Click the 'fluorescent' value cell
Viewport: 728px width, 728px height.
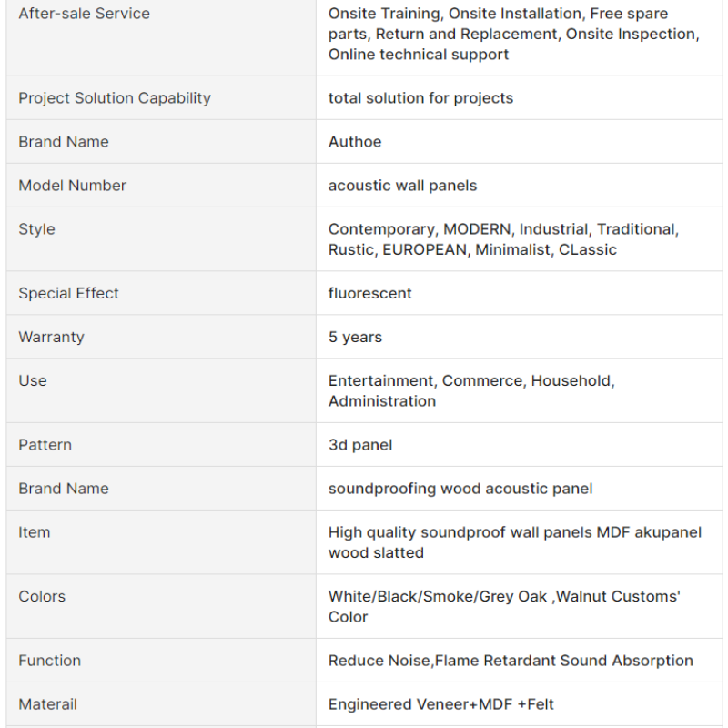(370, 293)
